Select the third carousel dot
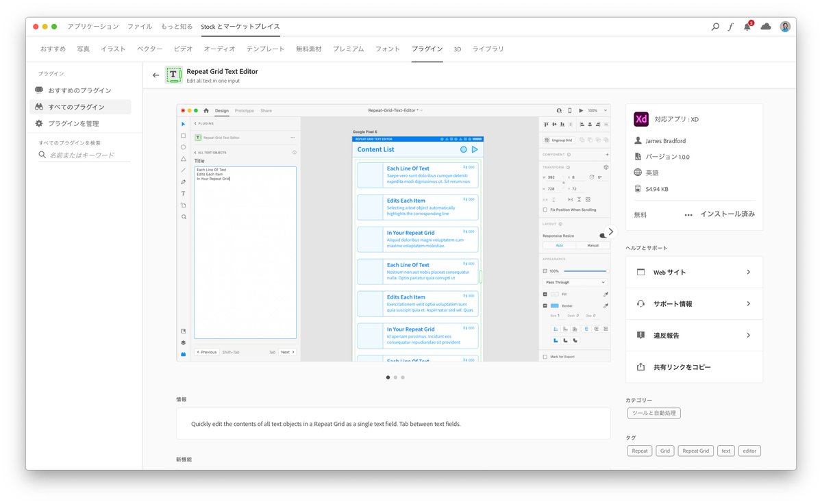Image resolution: width=822 pixels, height=504 pixels. pos(403,377)
